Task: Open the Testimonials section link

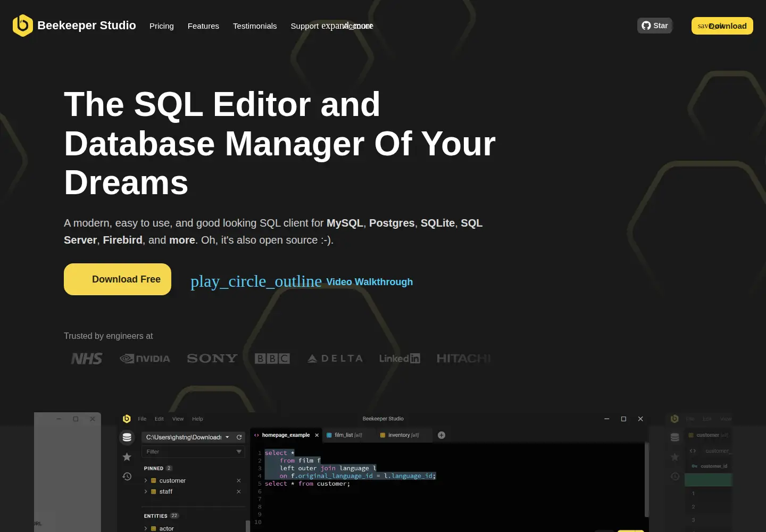Action: pos(255,26)
